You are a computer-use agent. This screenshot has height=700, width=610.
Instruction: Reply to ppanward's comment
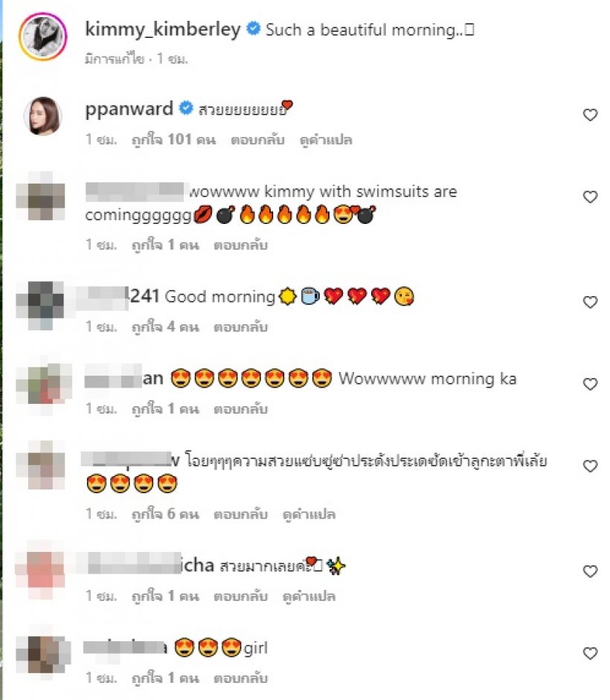257,140
